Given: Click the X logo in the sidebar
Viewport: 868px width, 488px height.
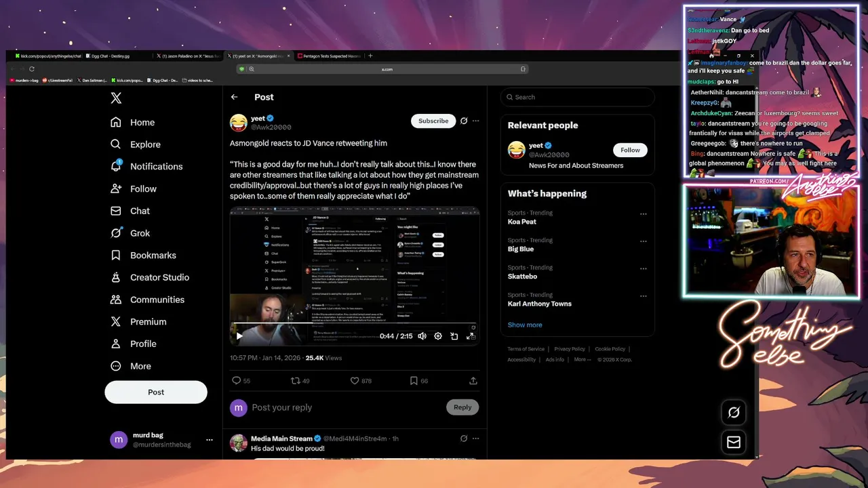Looking at the screenshot, I should [116, 98].
